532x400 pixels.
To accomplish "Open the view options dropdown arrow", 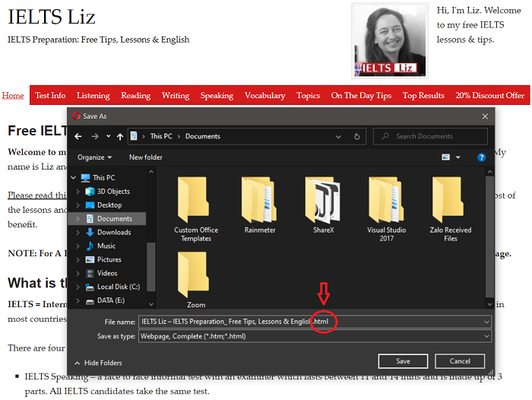I will [458, 157].
